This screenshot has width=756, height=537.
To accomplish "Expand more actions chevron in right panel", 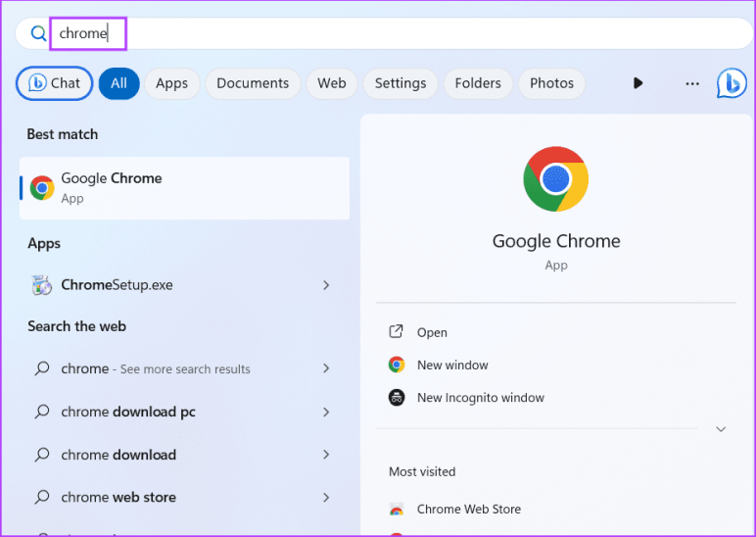I will click(721, 429).
